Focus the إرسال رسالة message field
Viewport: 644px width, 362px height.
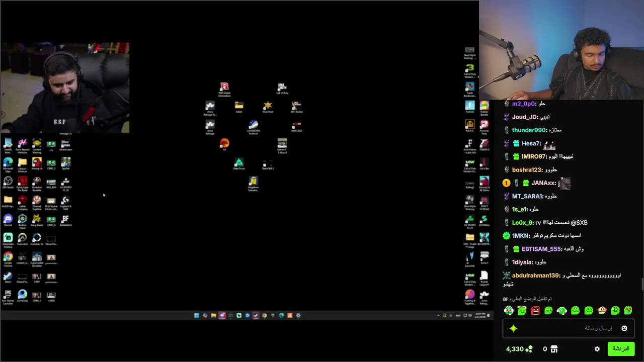tap(569, 328)
